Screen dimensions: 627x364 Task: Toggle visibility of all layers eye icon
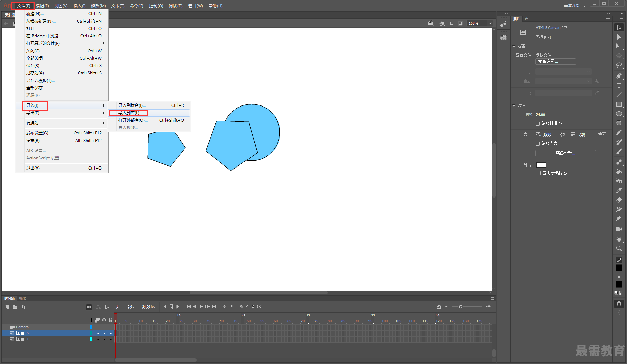click(104, 320)
